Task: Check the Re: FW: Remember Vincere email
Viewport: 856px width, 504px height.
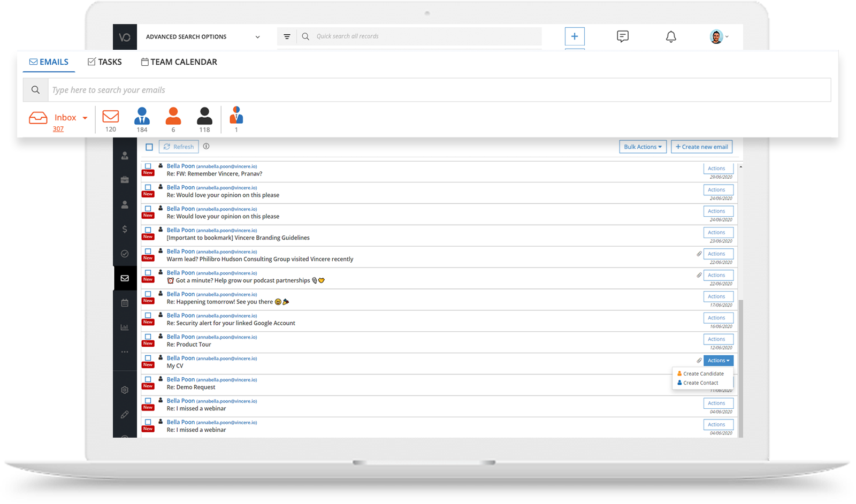Action: tap(148, 166)
